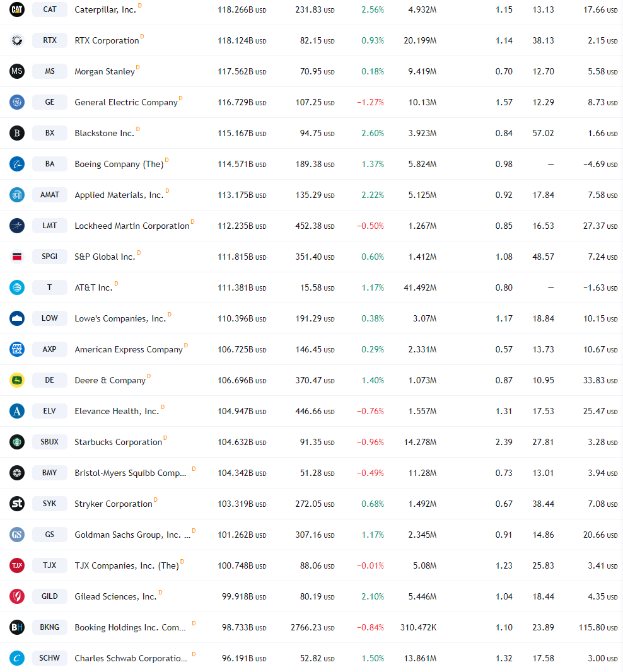Viewport: 623px width, 672px height.
Task: Open General Electric Company name link
Action: point(126,102)
